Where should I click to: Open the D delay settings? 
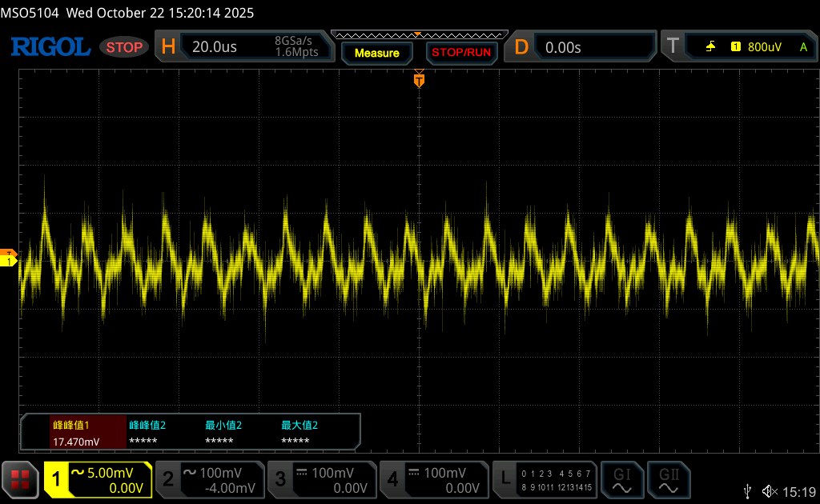[521, 47]
